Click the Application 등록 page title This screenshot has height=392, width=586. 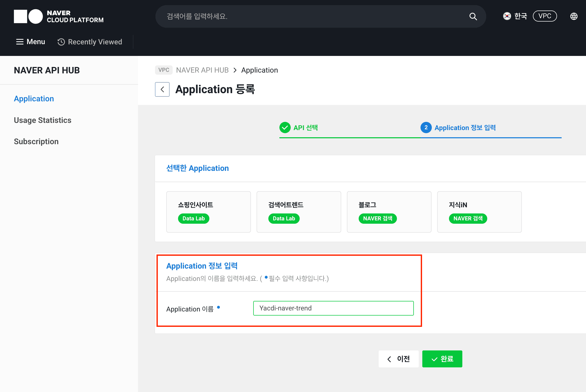(x=215, y=89)
